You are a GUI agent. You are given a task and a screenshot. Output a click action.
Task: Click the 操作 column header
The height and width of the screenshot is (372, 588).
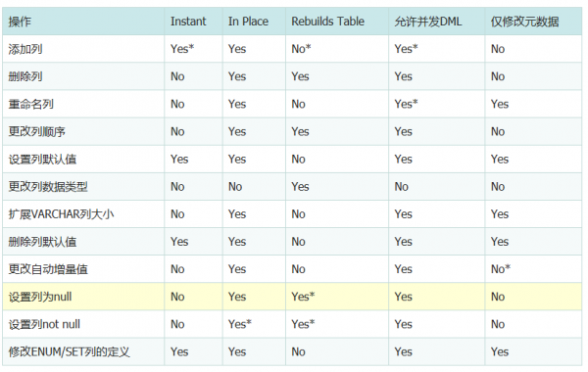click(x=20, y=22)
